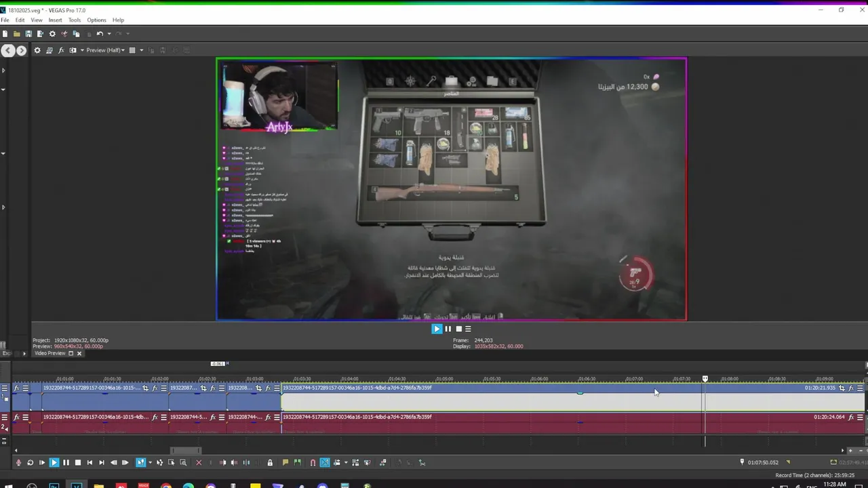This screenshot has width=868, height=488.
Task: Open Video Preview properties gear icon
Action: click(37, 50)
